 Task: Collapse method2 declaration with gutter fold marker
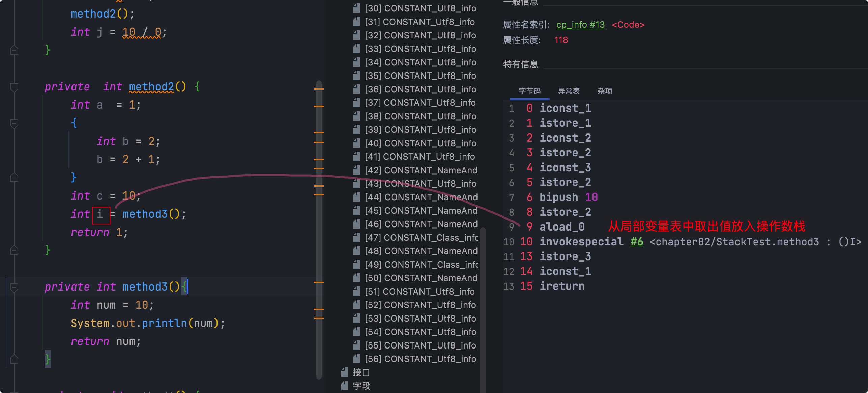[14, 87]
